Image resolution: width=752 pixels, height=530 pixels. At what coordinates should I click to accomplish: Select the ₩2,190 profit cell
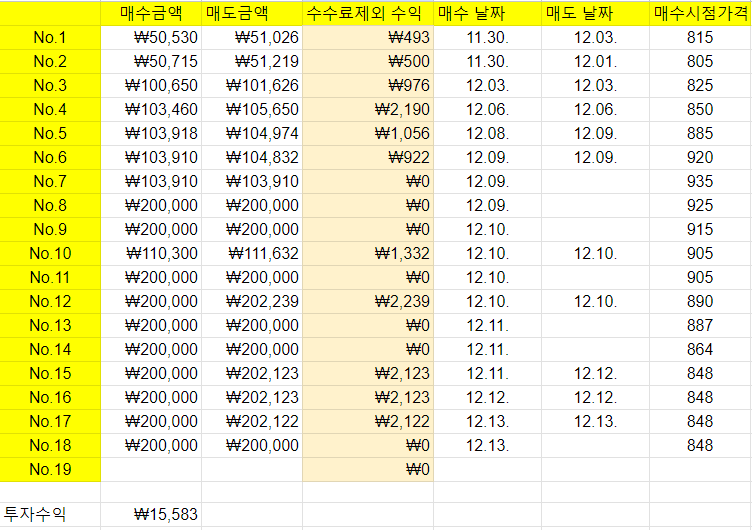pyautogui.click(x=368, y=109)
